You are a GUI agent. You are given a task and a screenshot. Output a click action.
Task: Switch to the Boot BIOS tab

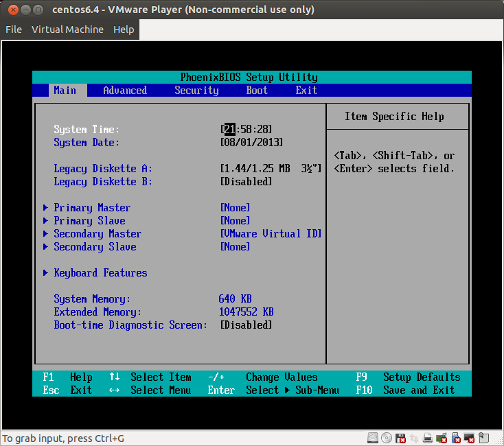coord(257,90)
